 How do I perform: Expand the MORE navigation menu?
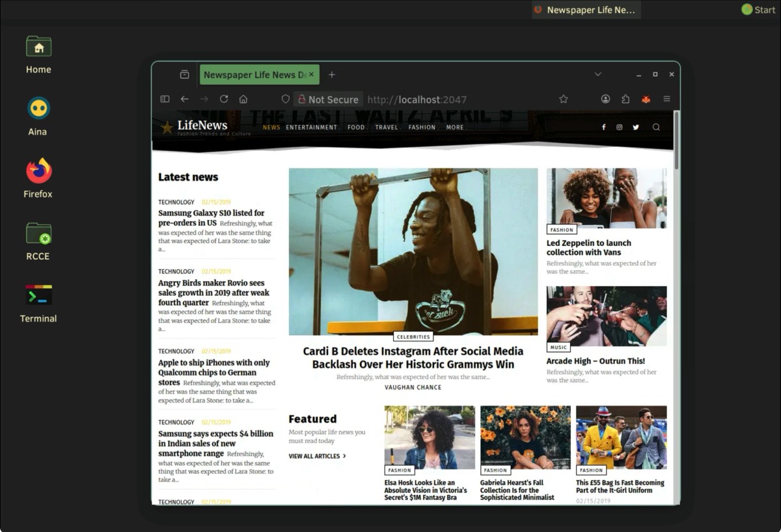pyautogui.click(x=455, y=127)
